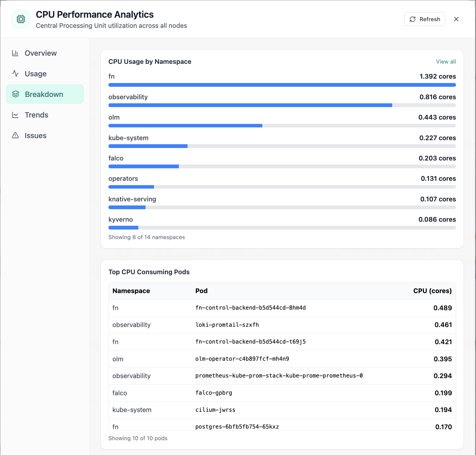Screen dimensions: 476x455
Task: Select pod cilium-jwrss
Action: click(215, 410)
